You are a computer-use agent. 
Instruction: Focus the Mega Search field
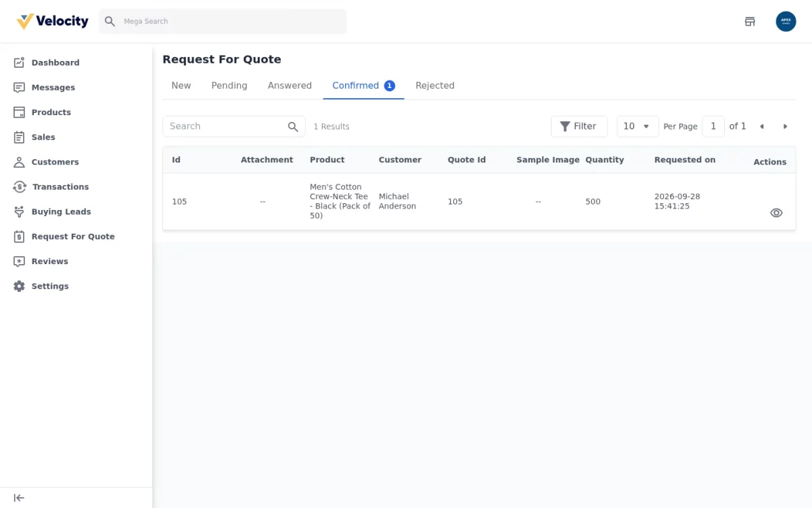click(x=223, y=22)
